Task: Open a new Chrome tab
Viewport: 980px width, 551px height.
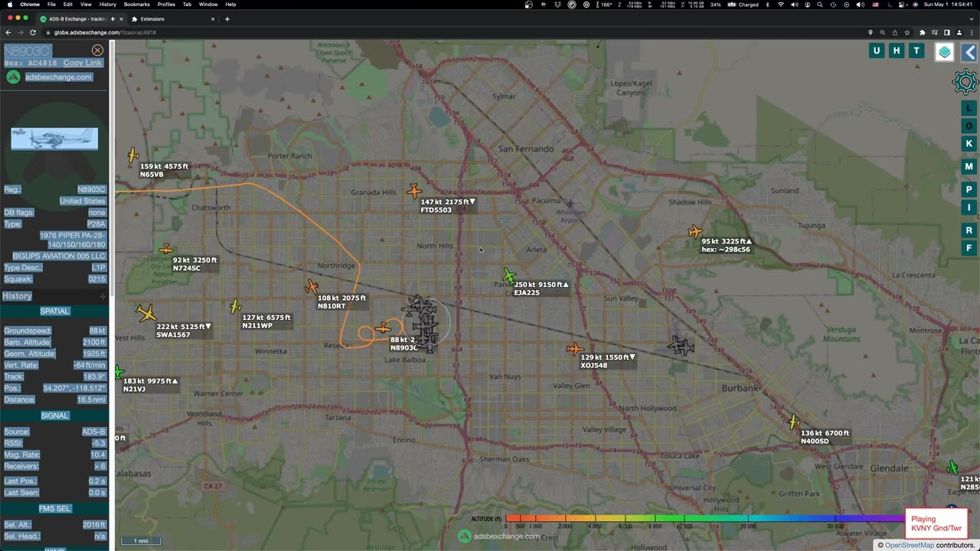Action: pos(227,18)
